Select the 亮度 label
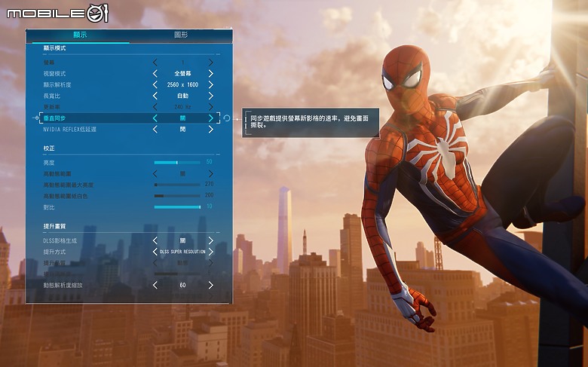 click(x=49, y=163)
